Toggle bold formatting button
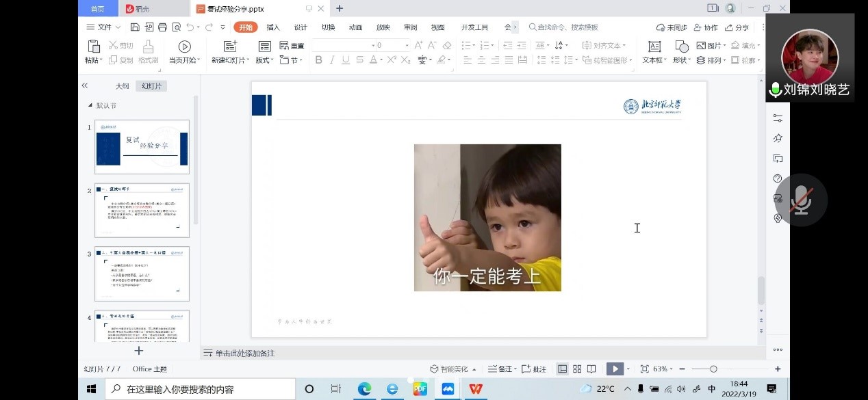This screenshot has height=400, width=868. click(x=318, y=60)
